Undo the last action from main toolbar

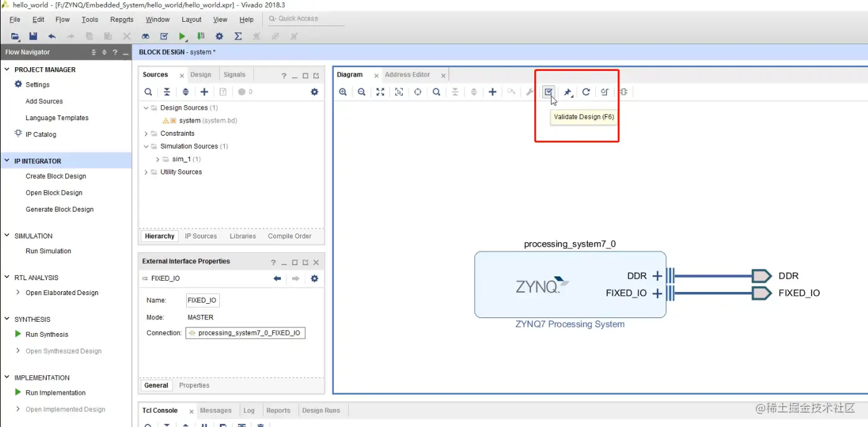[52, 37]
